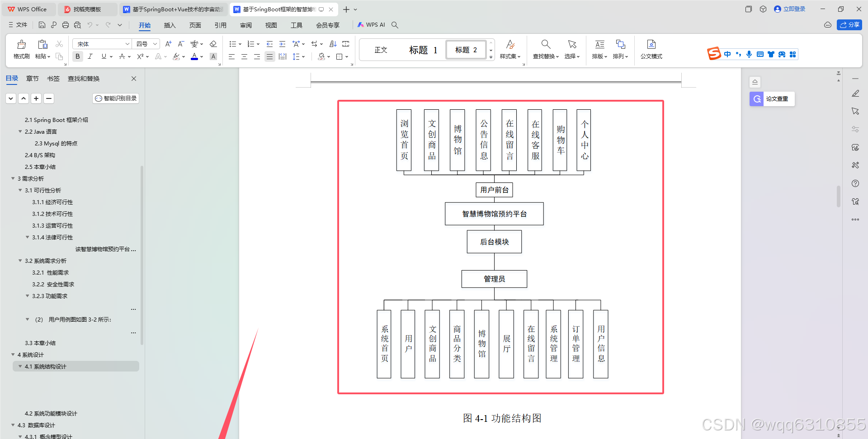Click the 论文查重 button
868x439 pixels.
[x=772, y=99]
